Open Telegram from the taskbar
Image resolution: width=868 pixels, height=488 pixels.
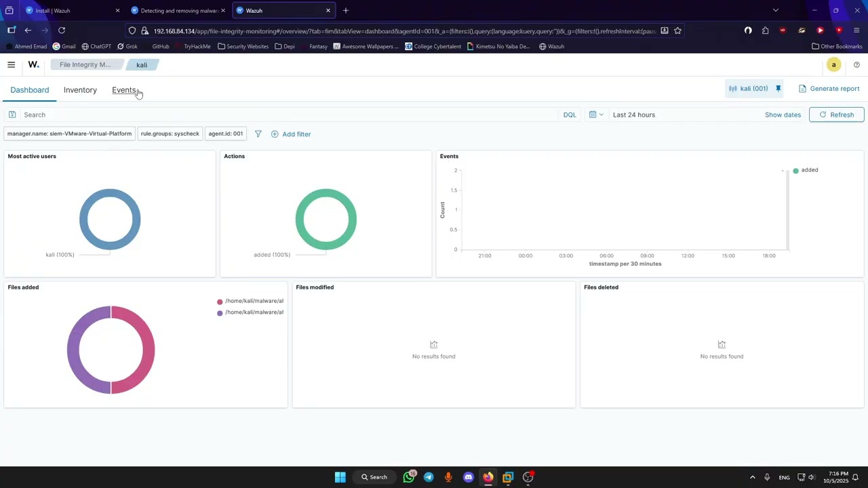429,477
